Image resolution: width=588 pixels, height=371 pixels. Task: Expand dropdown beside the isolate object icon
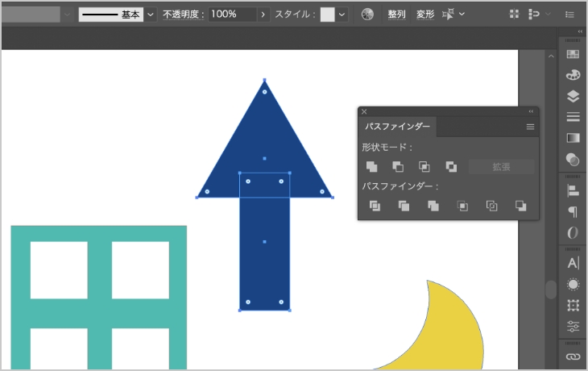coord(462,15)
